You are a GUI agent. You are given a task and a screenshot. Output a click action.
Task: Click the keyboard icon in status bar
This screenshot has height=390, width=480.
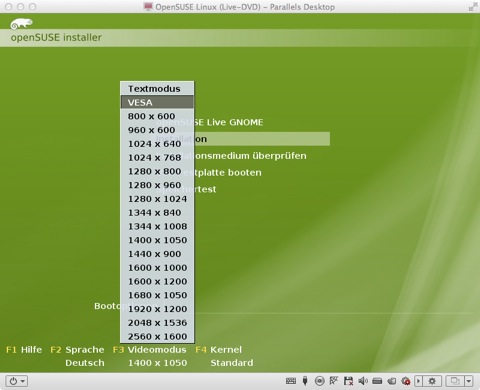coord(291,381)
